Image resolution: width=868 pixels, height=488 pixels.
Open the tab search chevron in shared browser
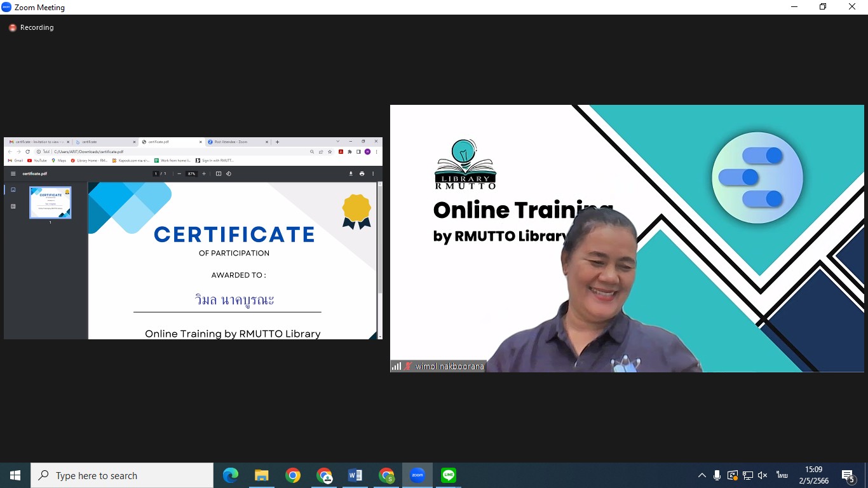[337, 141]
